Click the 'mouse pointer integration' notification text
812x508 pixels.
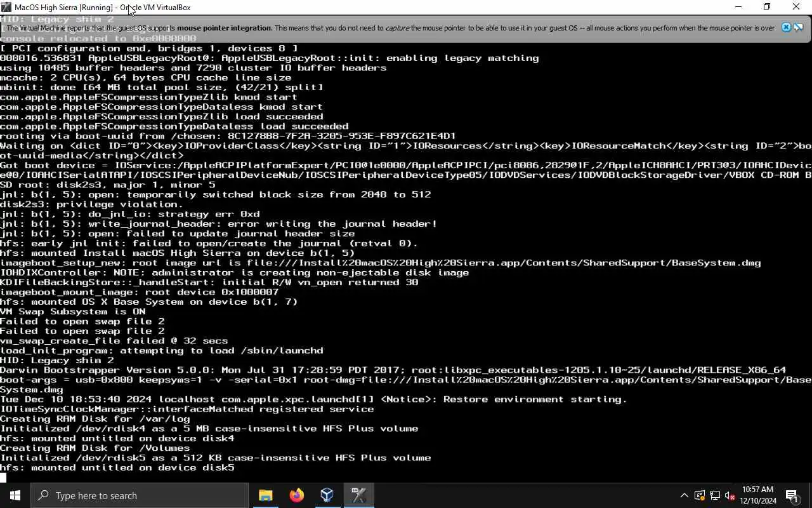[x=224, y=28]
